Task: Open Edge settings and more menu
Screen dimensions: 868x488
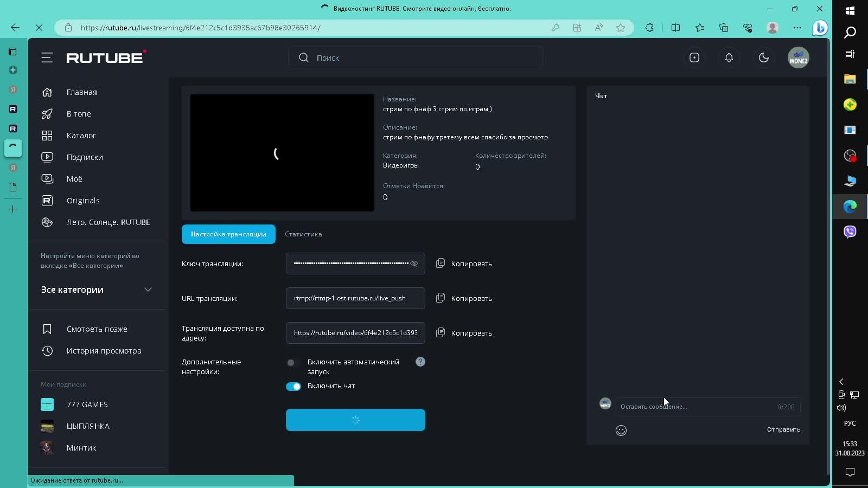Action: (x=797, y=28)
